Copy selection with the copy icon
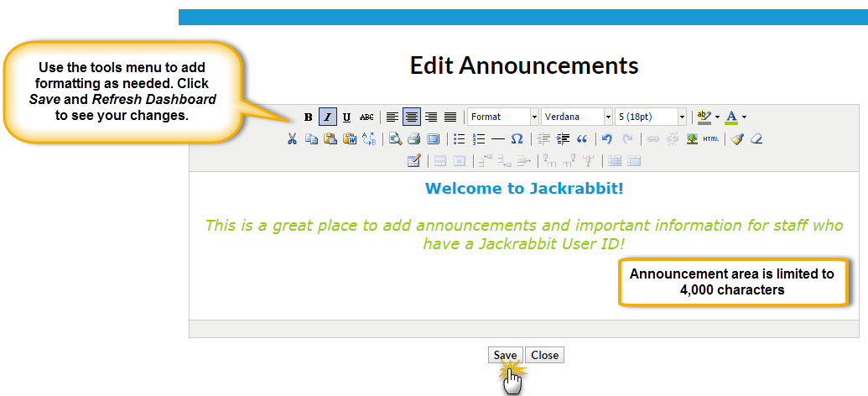Screen dimensions: 868x396 coord(311,139)
